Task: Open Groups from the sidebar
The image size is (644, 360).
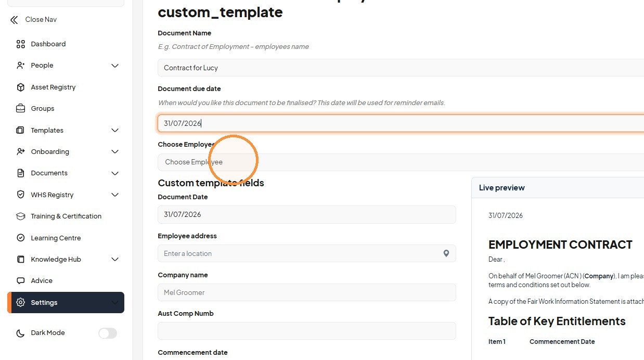Action: tap(66, 109)
